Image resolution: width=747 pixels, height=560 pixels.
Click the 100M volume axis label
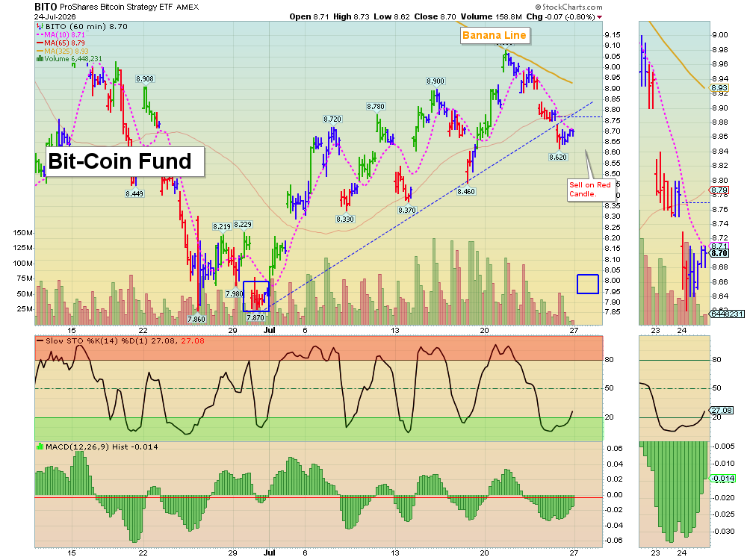click(23, 264)
